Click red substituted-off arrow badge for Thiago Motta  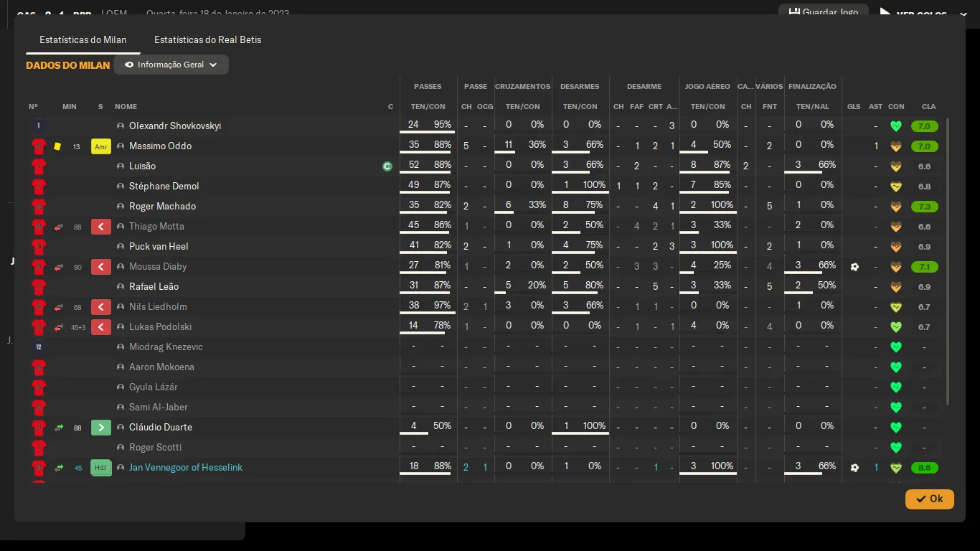tap(101, 227)
